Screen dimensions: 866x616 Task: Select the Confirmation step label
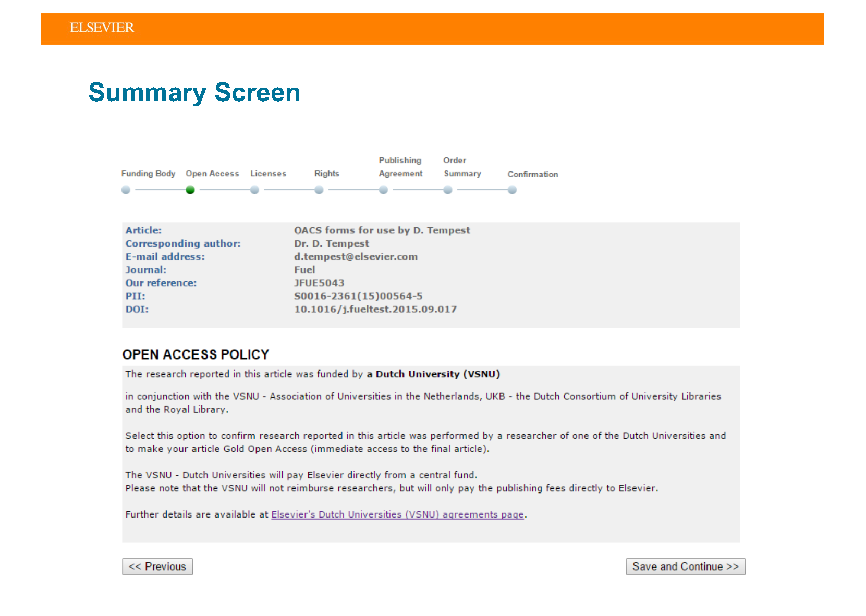(x=533, y=174)
